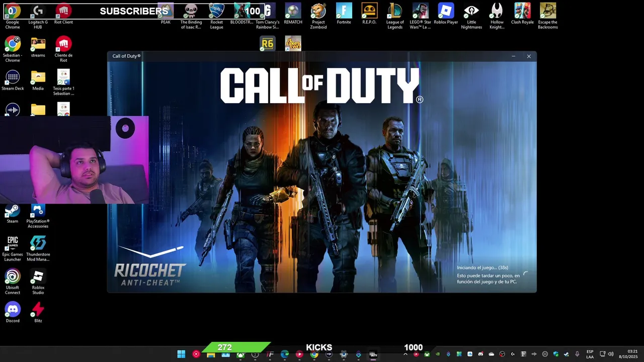Show hidden system tray icons
The width and height of the screenshot is (644, 362).
406,354
